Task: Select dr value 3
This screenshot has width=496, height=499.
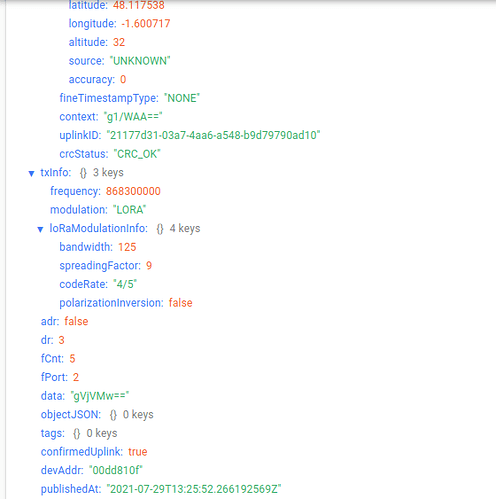Action: point(61,340)
